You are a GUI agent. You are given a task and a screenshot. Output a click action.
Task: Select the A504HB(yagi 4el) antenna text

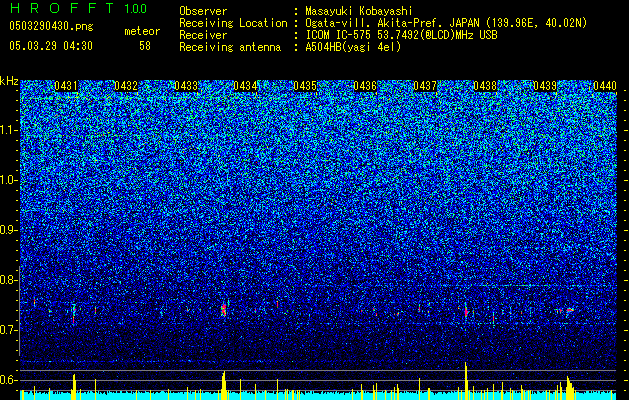(353, 47)
